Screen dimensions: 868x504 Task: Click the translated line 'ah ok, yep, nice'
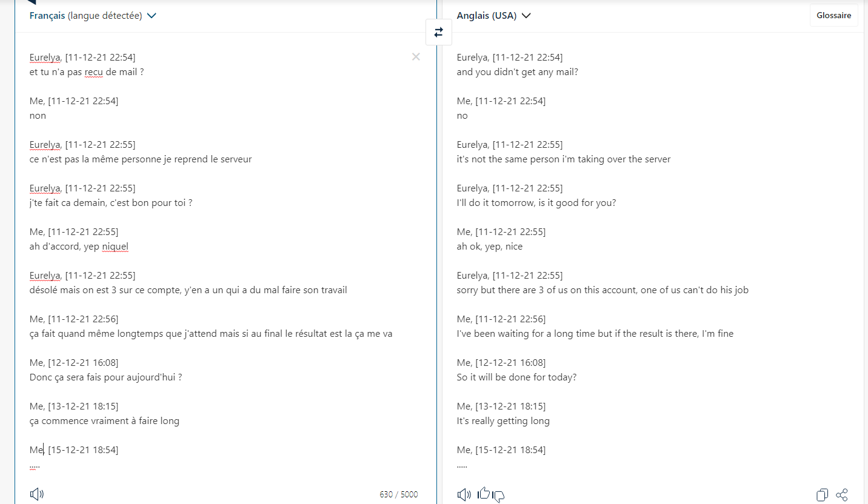point(490,247)
